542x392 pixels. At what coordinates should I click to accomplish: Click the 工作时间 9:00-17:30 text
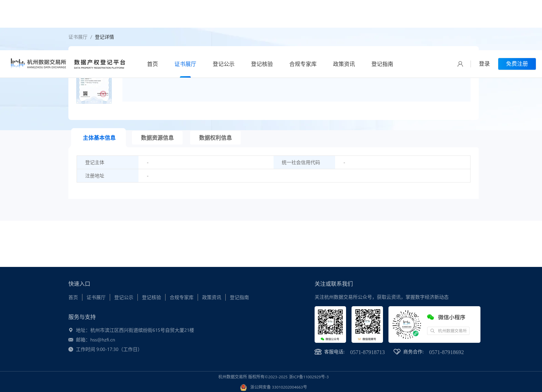(x=108, y=349)
